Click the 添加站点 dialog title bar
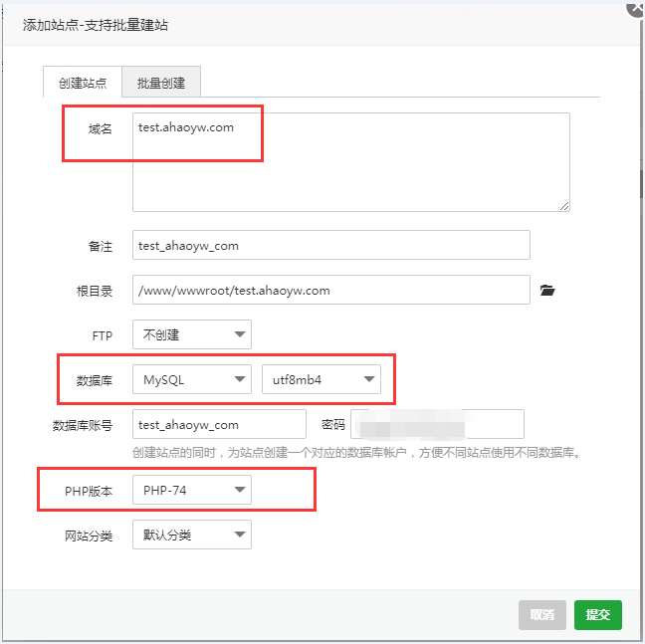 click(299, 25)
